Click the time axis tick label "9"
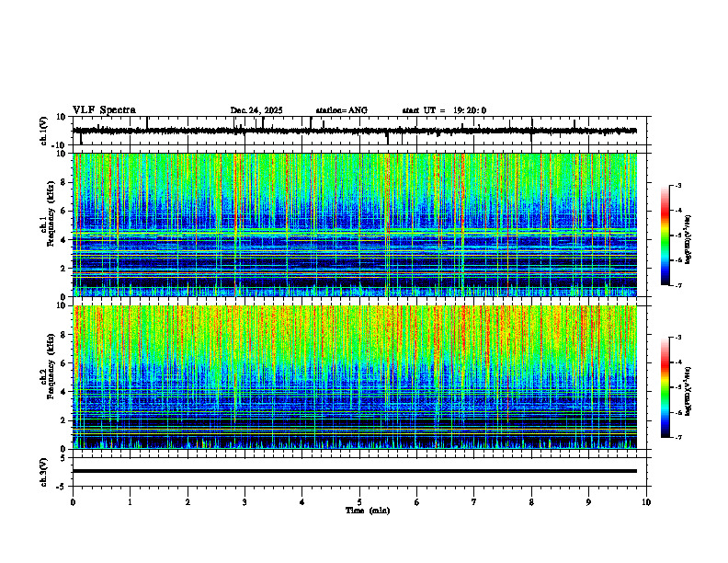The image size is (728, 563). click(588, 502)
